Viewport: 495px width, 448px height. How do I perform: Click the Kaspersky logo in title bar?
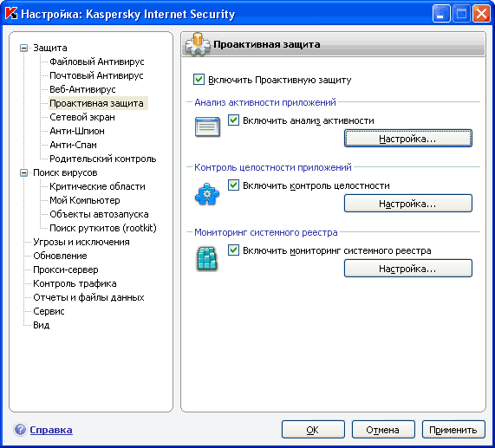point(11,14)
